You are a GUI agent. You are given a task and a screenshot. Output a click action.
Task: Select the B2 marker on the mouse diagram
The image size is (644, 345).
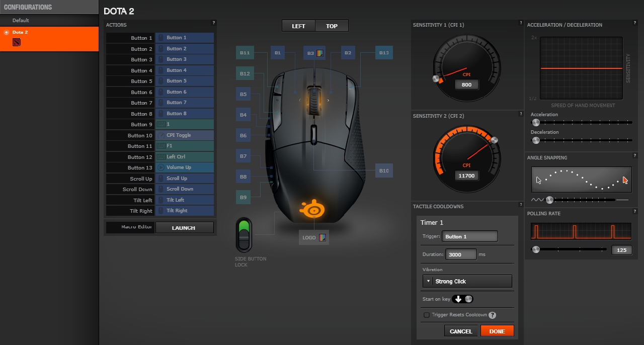(x=348, y=53)
